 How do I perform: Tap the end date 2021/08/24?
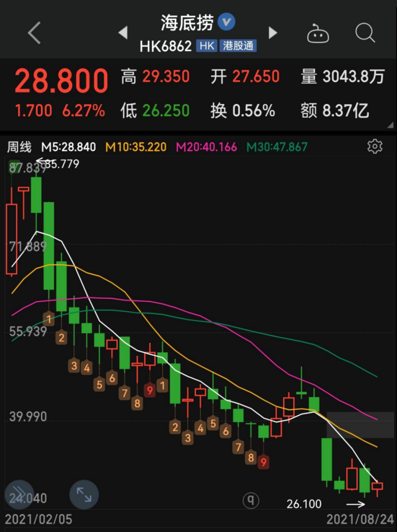tap(360, 519)
